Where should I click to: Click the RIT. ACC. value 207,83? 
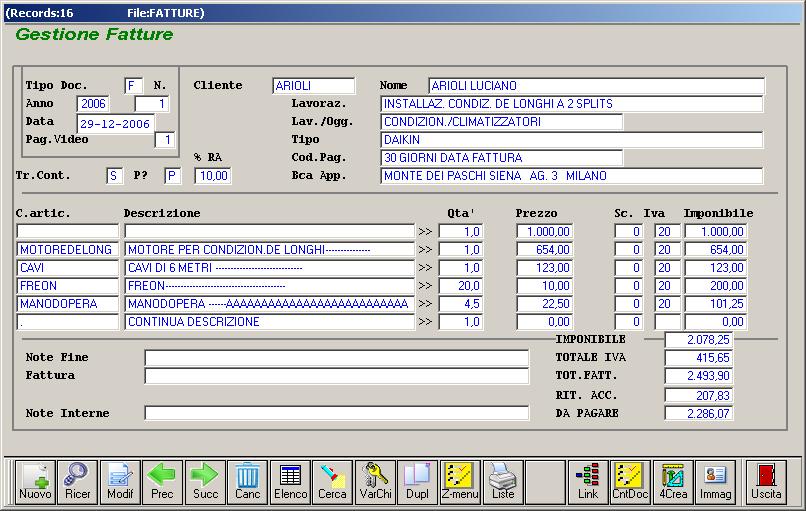pos(699,395)
